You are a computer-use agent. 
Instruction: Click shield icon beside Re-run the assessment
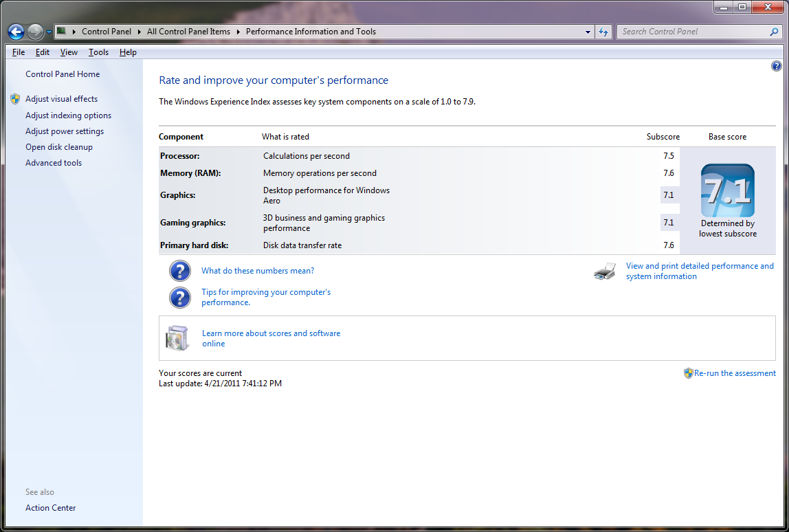[x=688, y=373]
